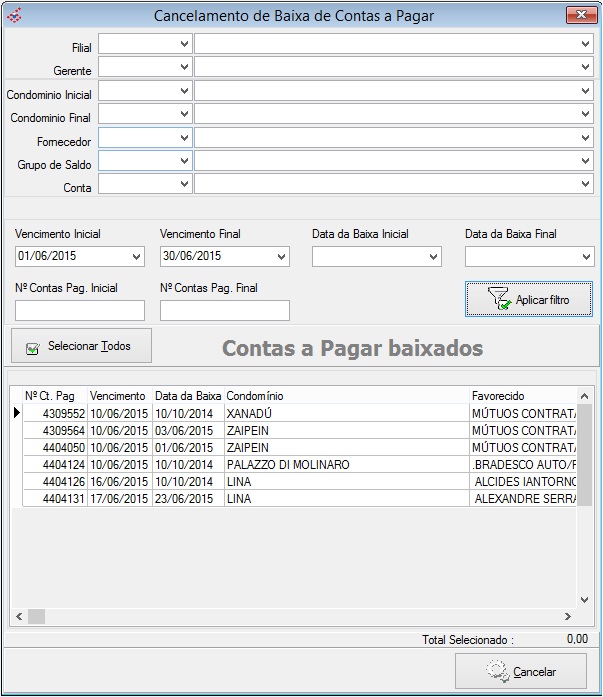Close the Cancelamento de Baixa window

(579, 15)
